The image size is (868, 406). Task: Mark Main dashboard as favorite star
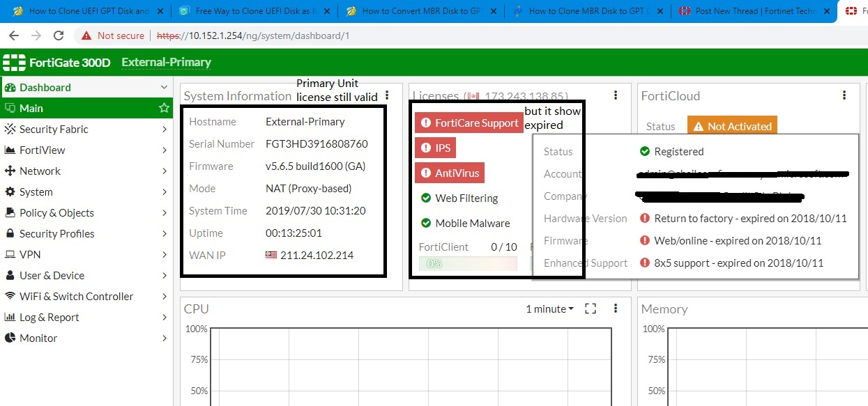[164, 108]
